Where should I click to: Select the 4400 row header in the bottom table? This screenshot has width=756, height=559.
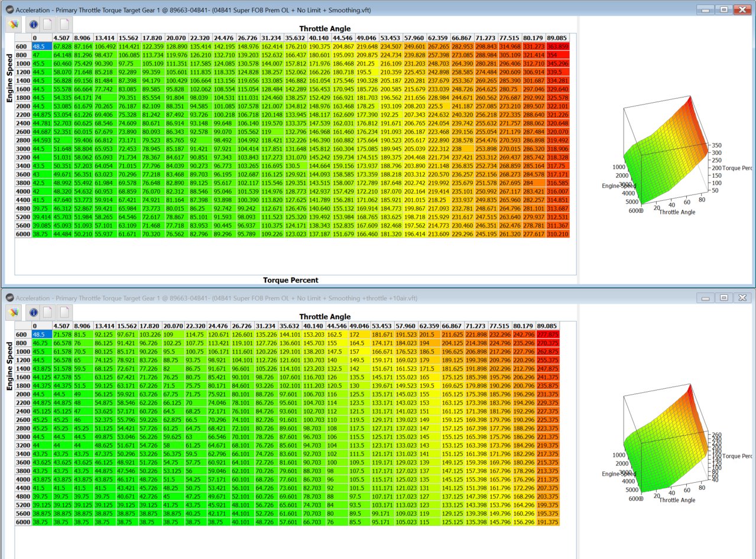(x=22, y=488)
